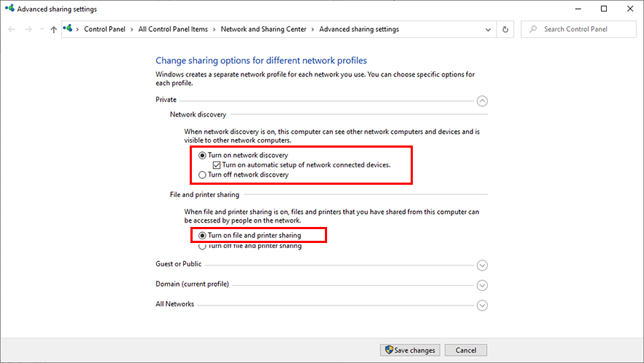Minimize the Advanced sharing settings window

tap(578, 9)
